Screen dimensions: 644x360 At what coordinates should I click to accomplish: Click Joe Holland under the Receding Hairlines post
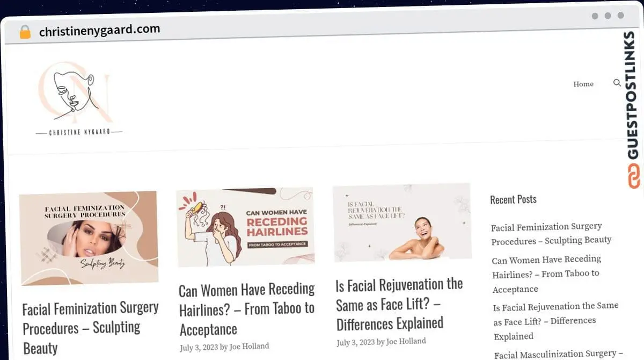coord(250,347)
